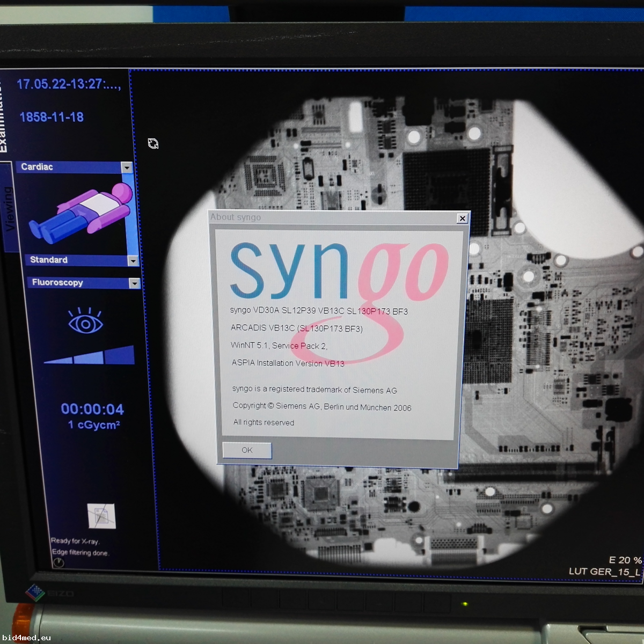Click the eye fluoroscopy icon
Screen dimensions: 644x644
pyautogui.click(x=85, y=321)
